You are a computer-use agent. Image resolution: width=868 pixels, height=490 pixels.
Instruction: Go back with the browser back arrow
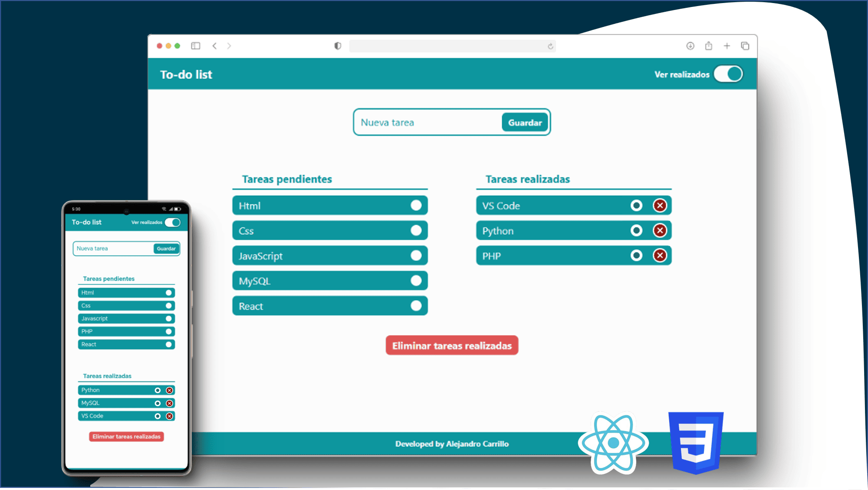(x=214, y=46)
